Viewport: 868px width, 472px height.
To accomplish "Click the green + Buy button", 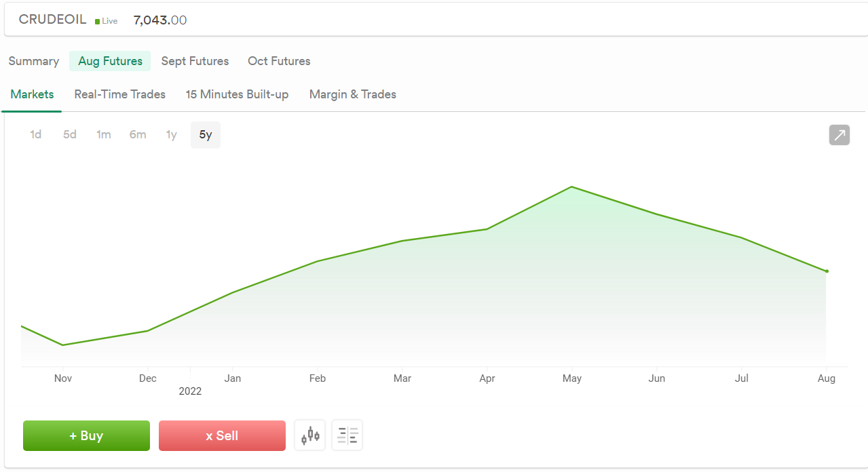I will tap(87, 435).
